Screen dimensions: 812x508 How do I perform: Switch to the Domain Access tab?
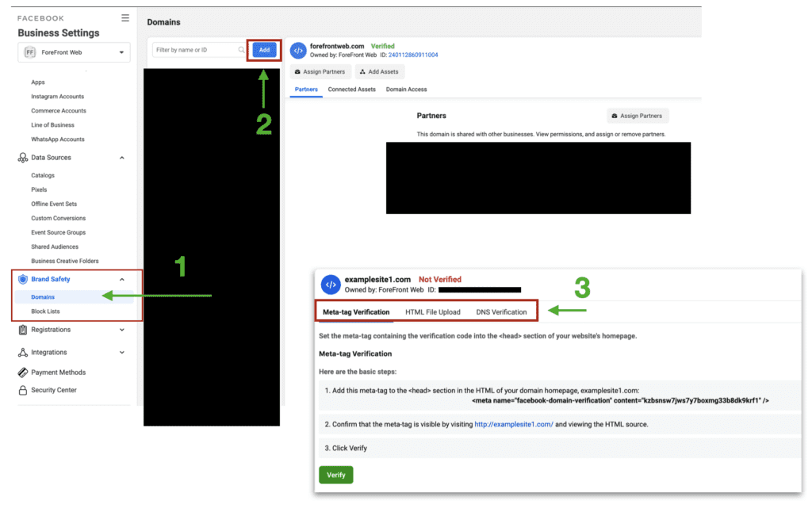[x=407, y=90]
